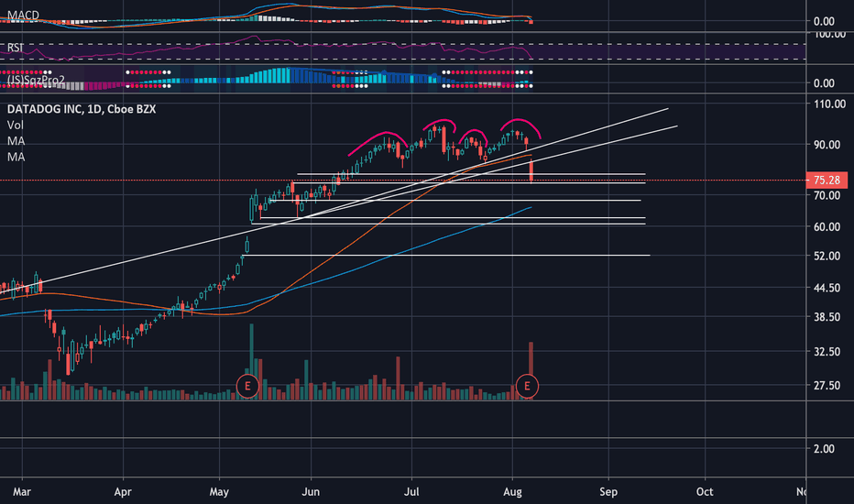This screenshot has height=504, width=854.
Task: Click the Jun label on time axis
Action: pos(311,492)
